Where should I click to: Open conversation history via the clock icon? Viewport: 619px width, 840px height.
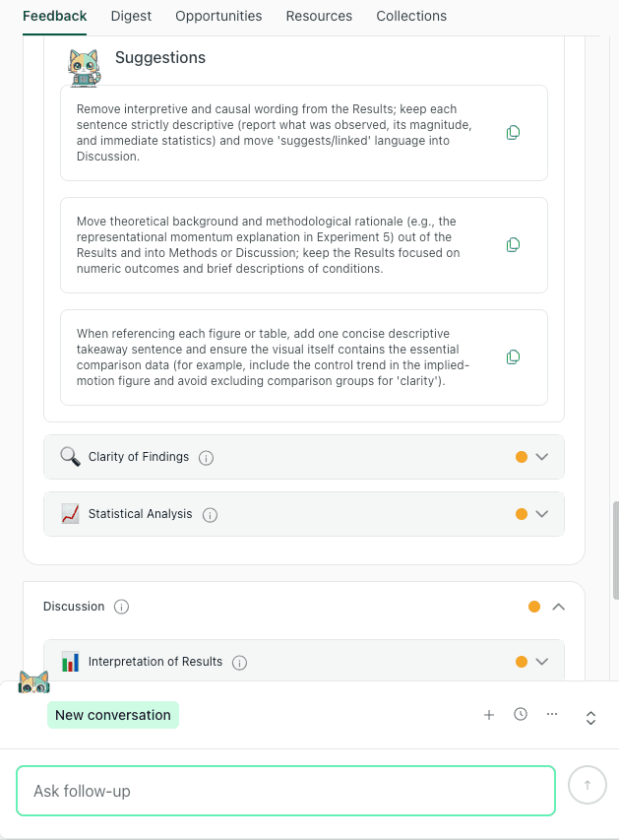tap(521, 714)
